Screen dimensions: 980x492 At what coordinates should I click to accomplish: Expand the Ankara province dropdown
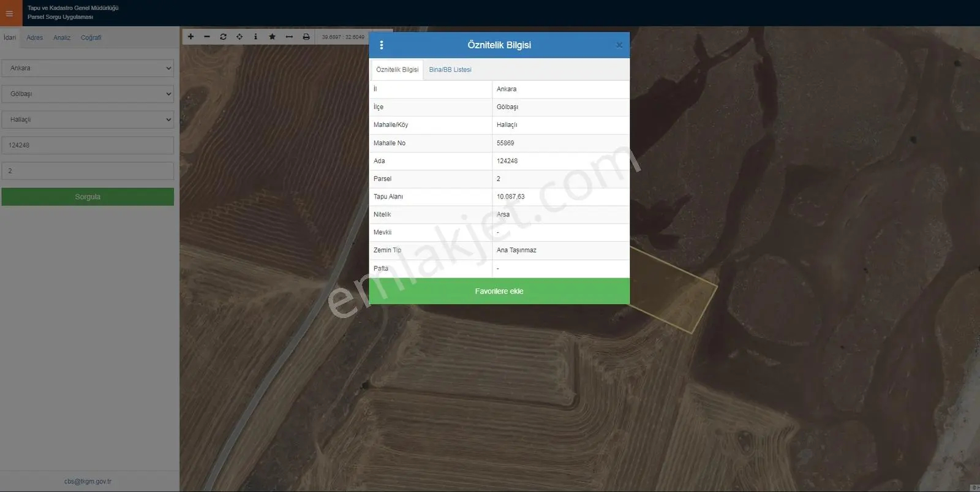tap(88, 68)
